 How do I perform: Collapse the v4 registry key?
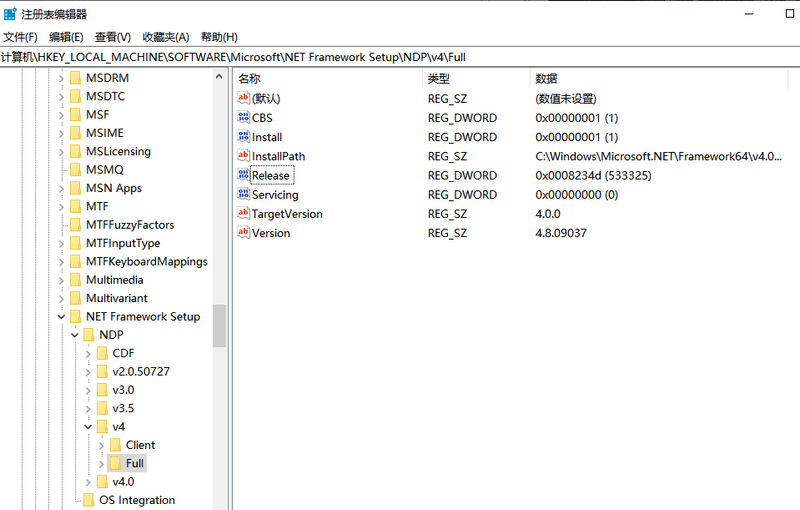(88, 427)
